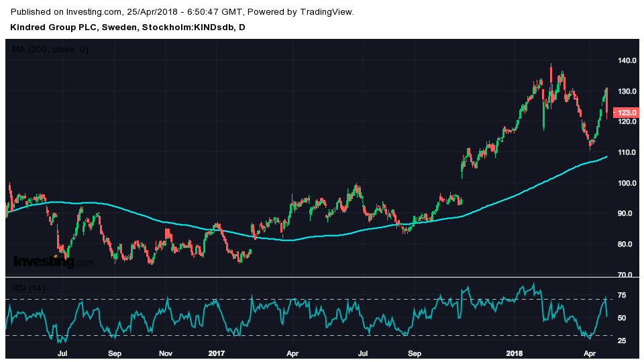The width and height of the screenshot is (644, 362).
Task: Click the 110.0 price axis label
Action: point(627,152)
